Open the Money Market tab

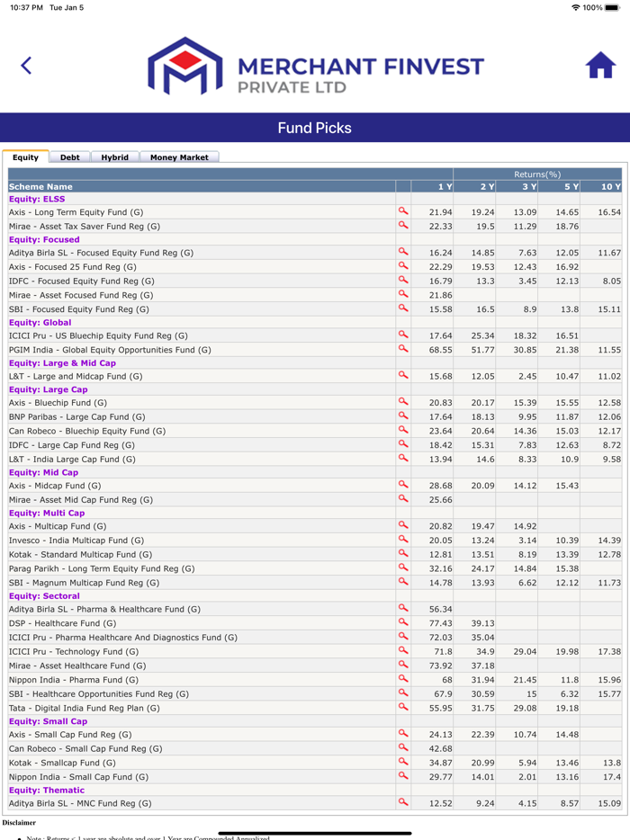pyautogui.click(x=179, y=157)
